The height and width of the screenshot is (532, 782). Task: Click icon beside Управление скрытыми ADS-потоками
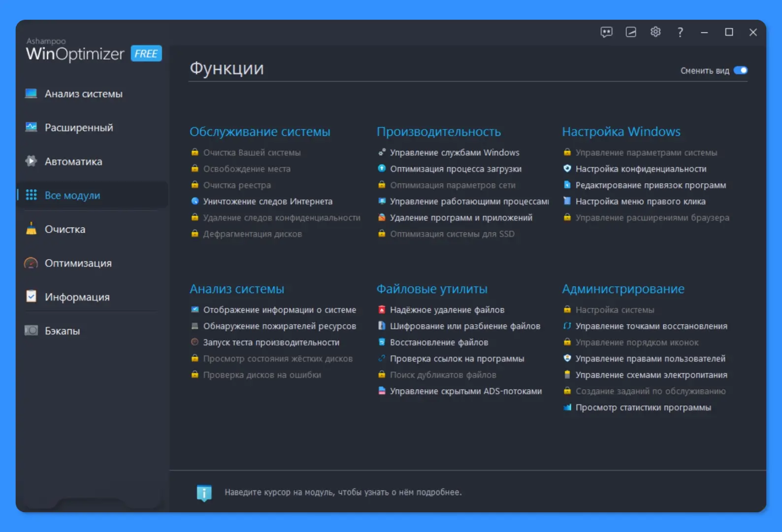[x=382, y=391]
